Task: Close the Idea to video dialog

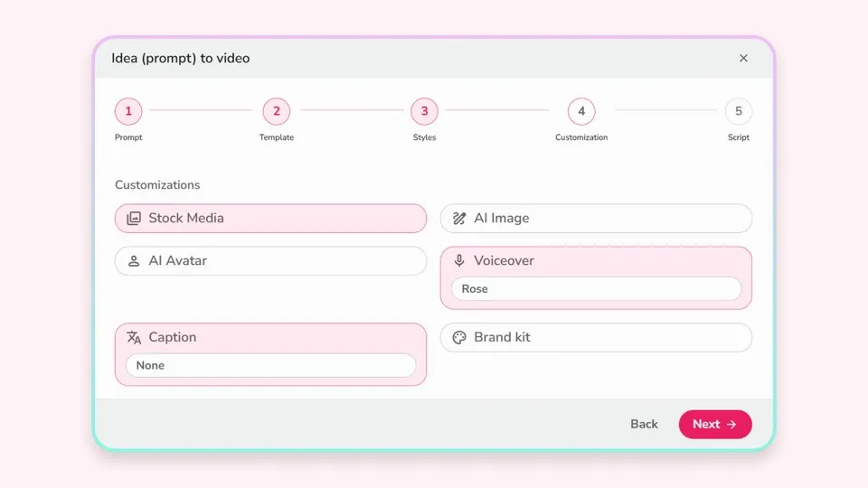Action: coord(743,58)
